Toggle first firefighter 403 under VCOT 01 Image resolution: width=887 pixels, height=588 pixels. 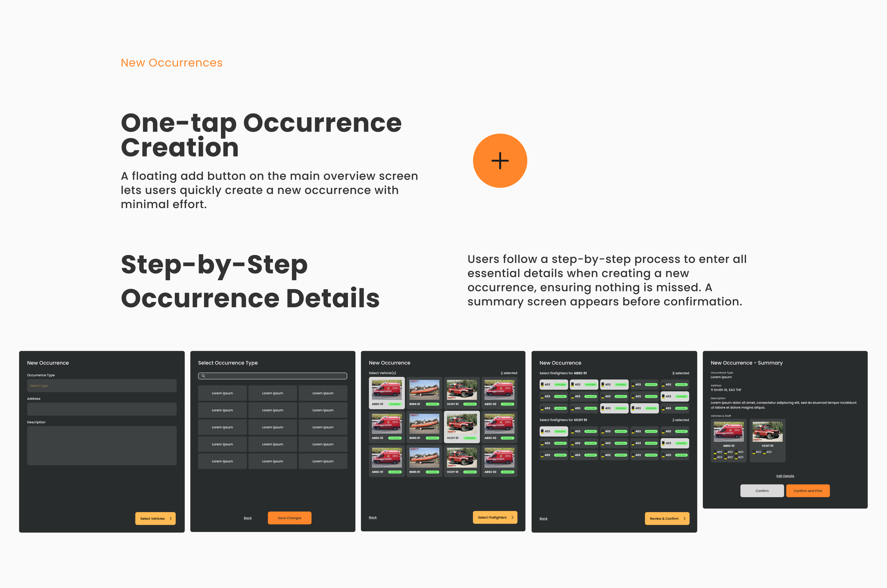[553, 431]
